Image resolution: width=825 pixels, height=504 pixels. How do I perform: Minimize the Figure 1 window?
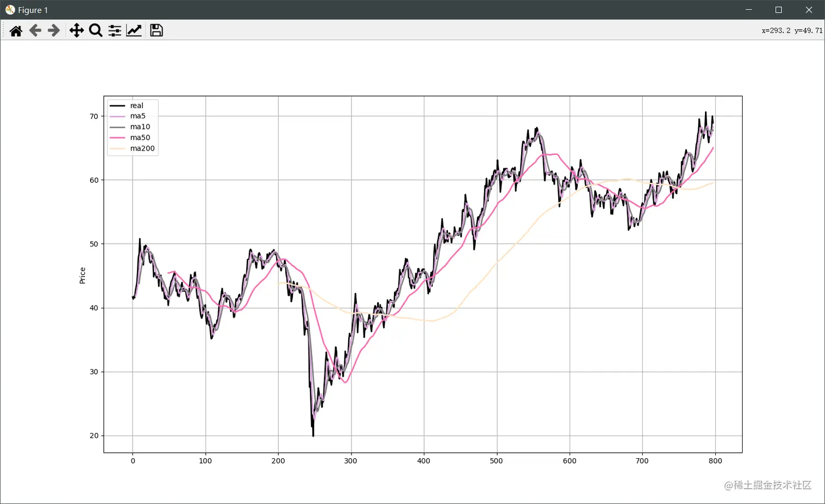(x=749, y=10)
